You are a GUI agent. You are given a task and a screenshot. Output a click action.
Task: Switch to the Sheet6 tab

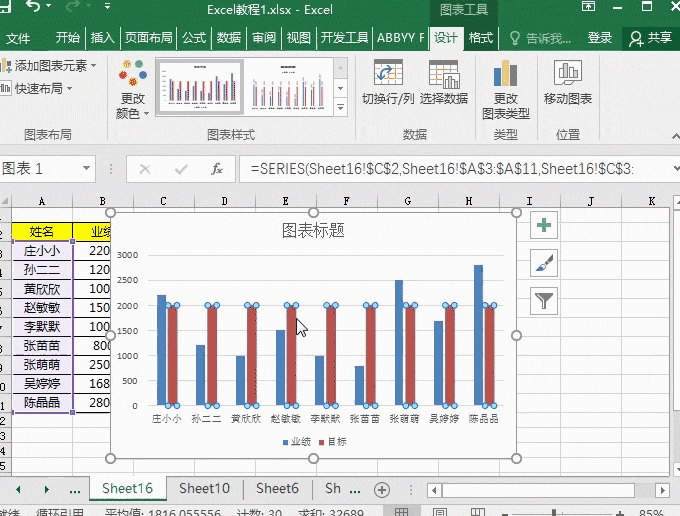click(278, 488)
